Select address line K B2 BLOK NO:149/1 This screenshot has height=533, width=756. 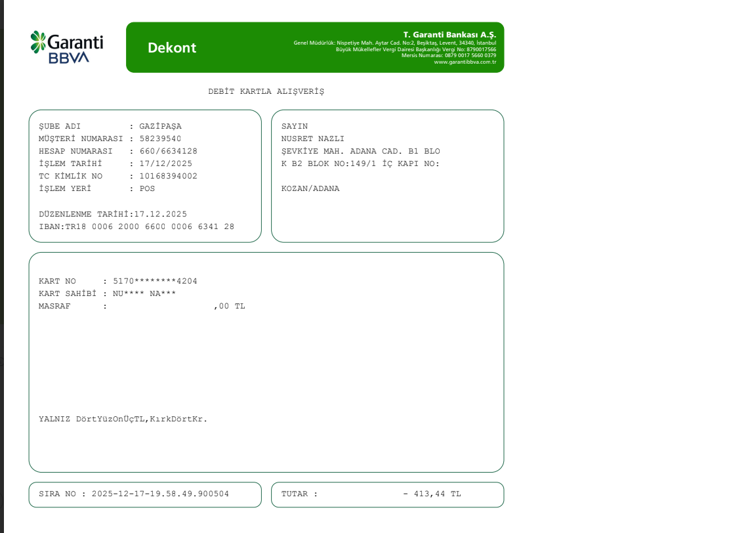360,164
